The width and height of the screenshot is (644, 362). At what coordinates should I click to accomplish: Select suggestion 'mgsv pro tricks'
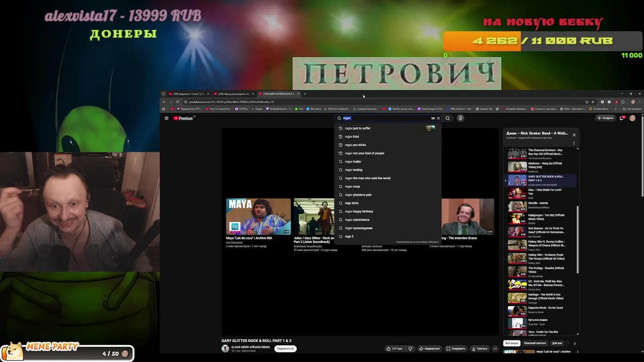(387, 145)
